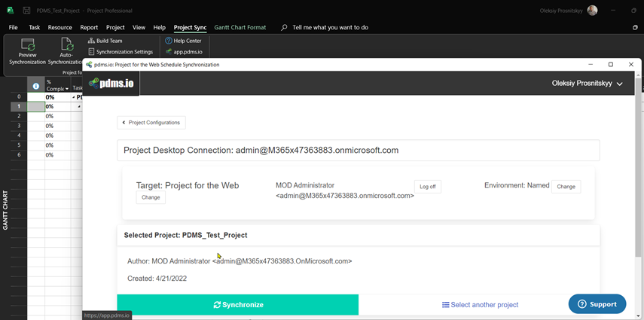Click the Selected Project: PDMS_Test_Project heading
Viewport: 644px width, 320px height.
185,236
